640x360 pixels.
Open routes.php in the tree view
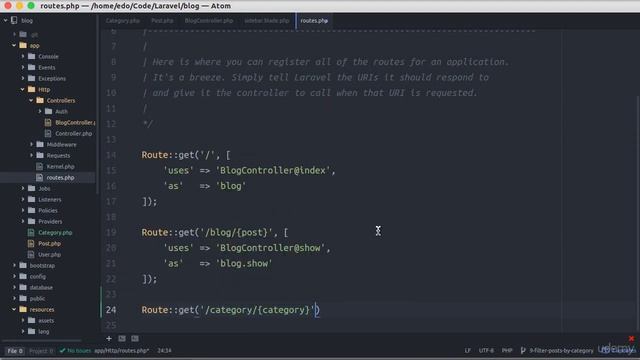(60, 178)
